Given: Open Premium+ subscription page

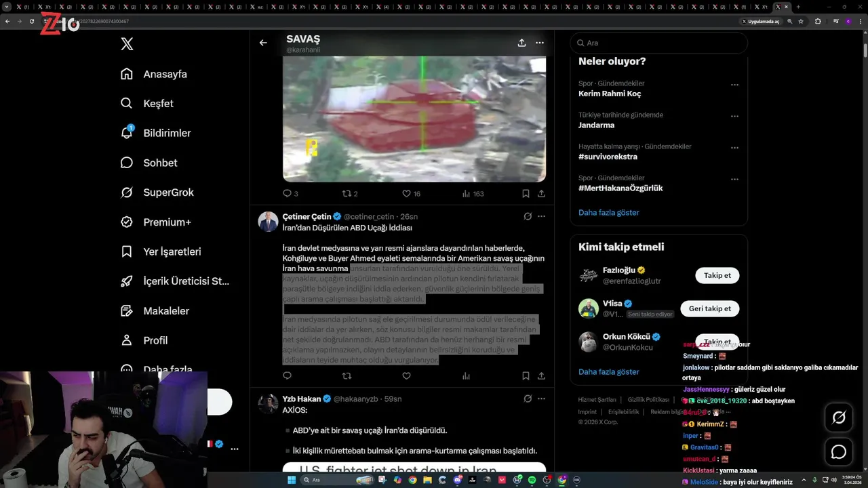Looking at the screenshot, I should click(x=155, y=222).
